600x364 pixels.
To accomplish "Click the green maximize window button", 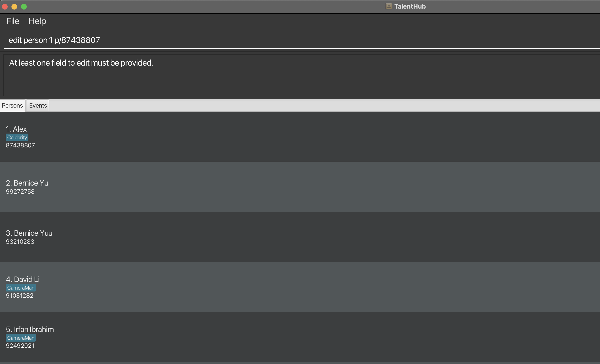I will [x=24, y=7].
